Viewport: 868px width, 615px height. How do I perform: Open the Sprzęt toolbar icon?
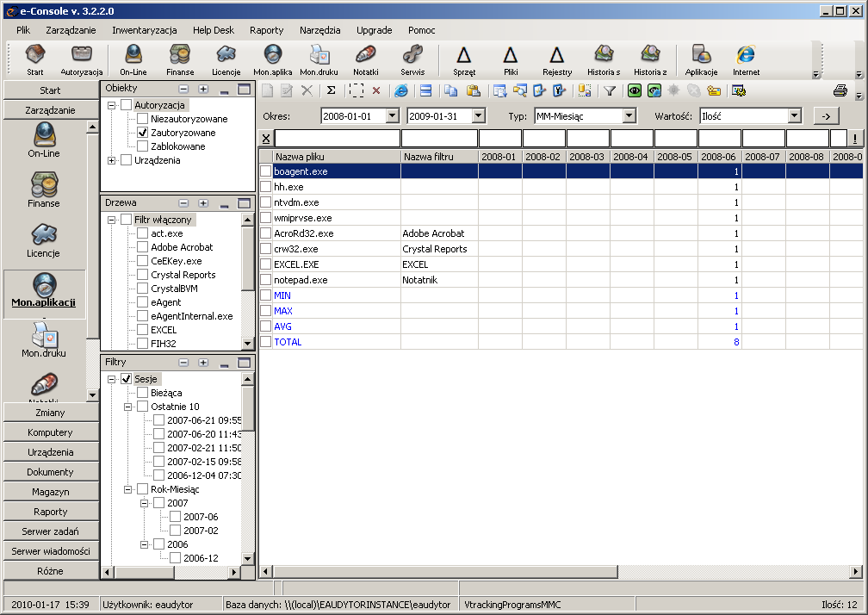pos(464,59)
